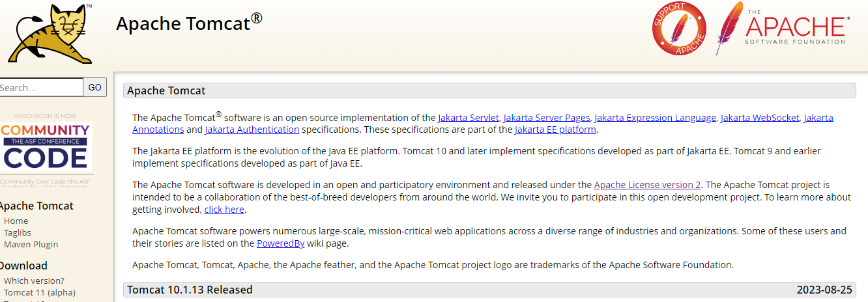Open the Home sidebar link
Screen dimensions: 868x302
click(x=16, y=221)
